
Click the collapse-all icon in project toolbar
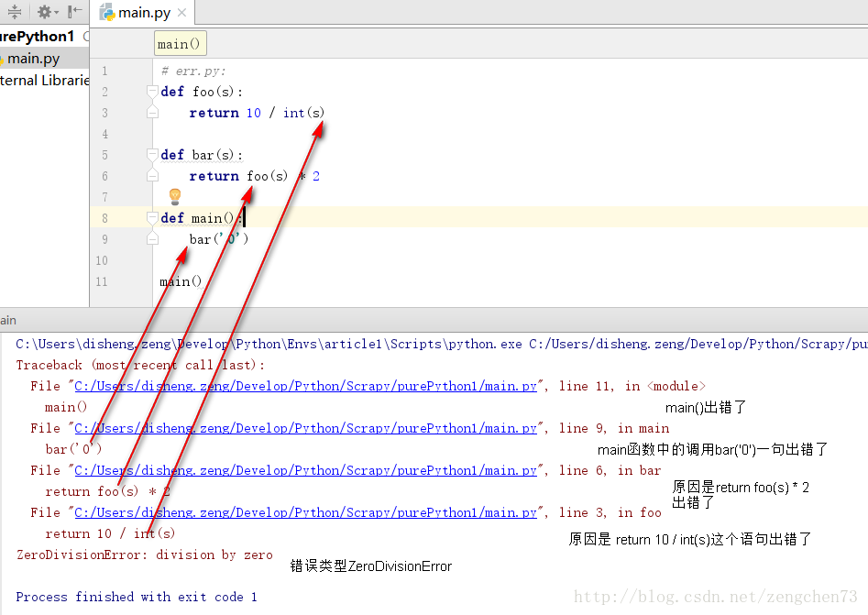pos(15,12)
